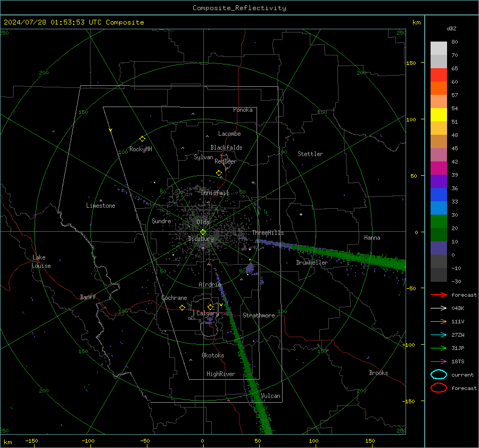The width and height of the screenshot is (479, 448).
Task: Click the orange 111V arrow legend icon
Action: coord(439,321)
